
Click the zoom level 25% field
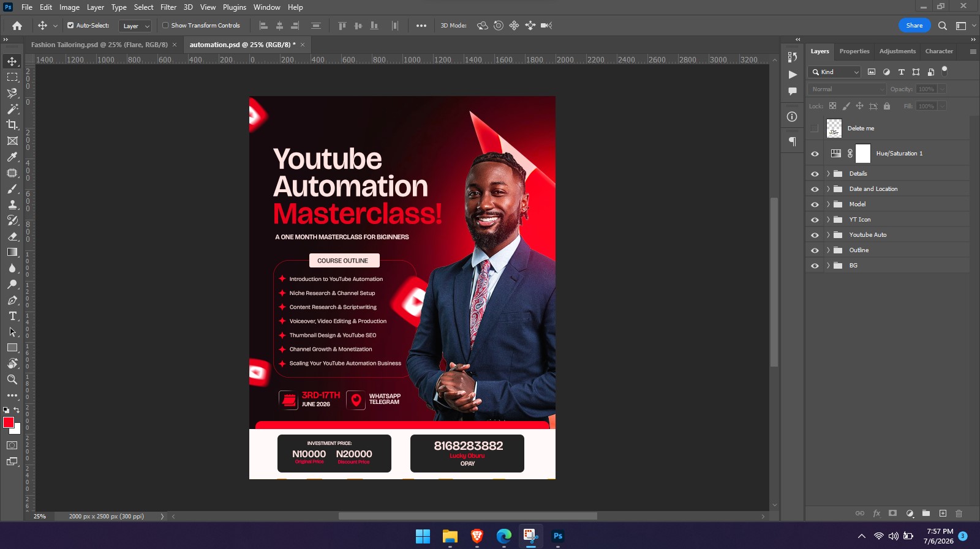click(x=40, y=517)
